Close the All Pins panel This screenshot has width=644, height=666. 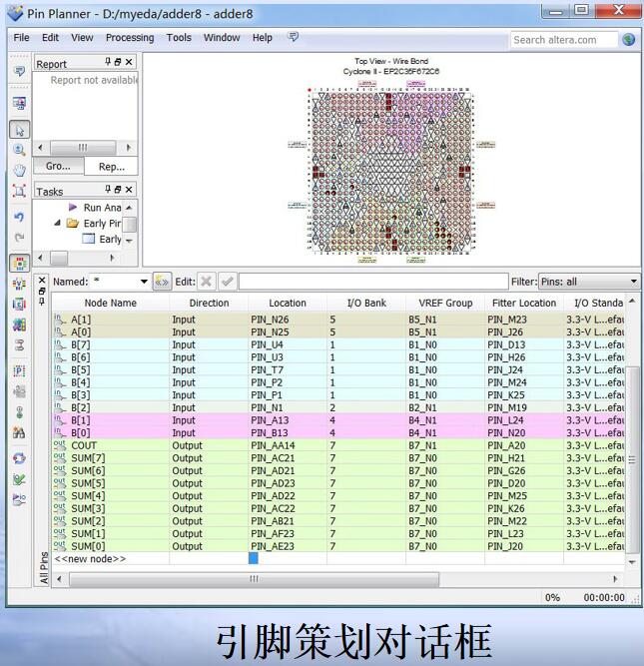coord(42,281)
